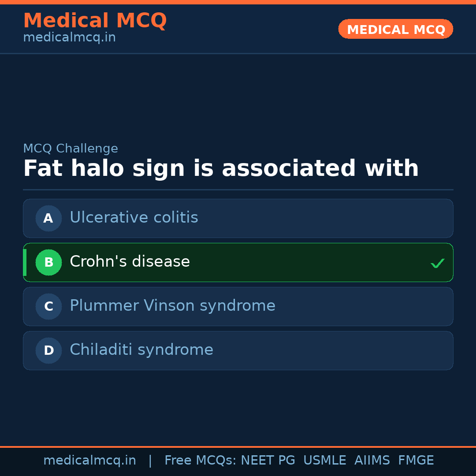This screenshot has height=476, width=476.
Task: Select the Ulcerative colitis answer
Action: (134, 218)
